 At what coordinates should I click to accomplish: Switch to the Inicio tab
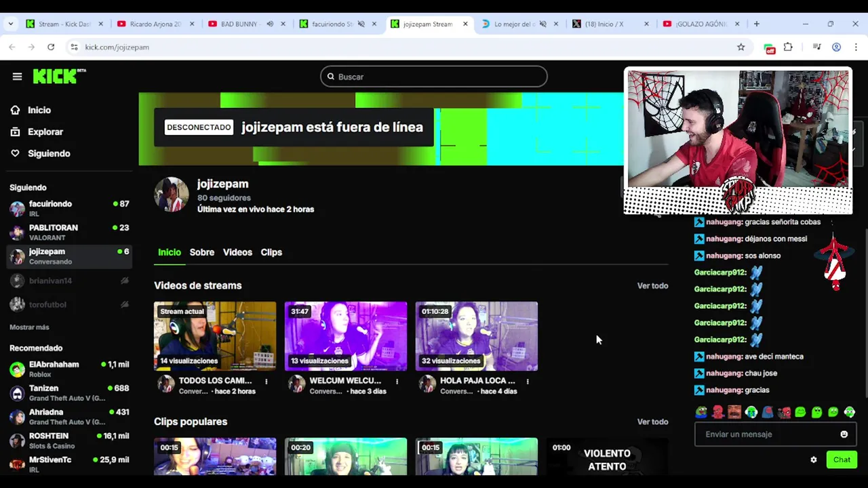170,252
